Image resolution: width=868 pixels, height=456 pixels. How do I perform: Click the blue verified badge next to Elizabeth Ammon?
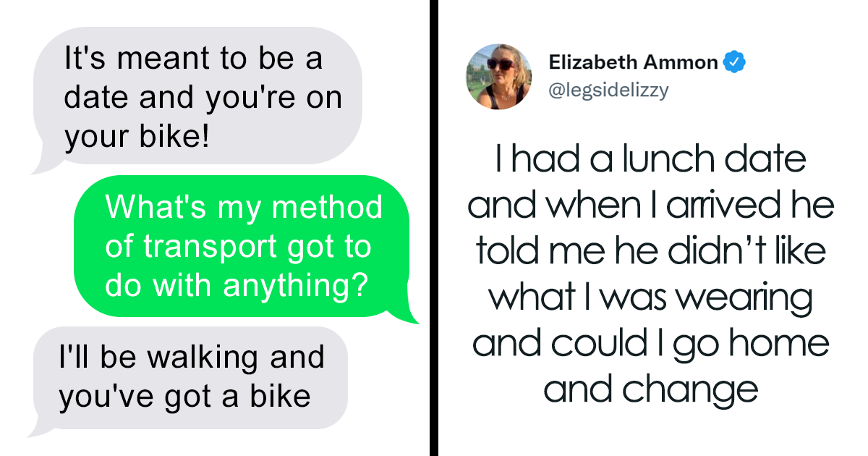[734, 63]
